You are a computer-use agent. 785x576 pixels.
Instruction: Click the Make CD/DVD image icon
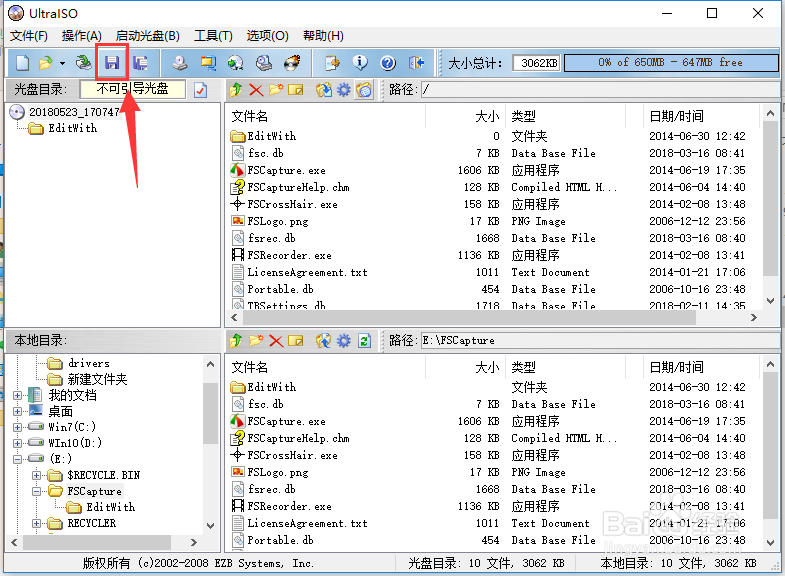[x=180, y=63]
